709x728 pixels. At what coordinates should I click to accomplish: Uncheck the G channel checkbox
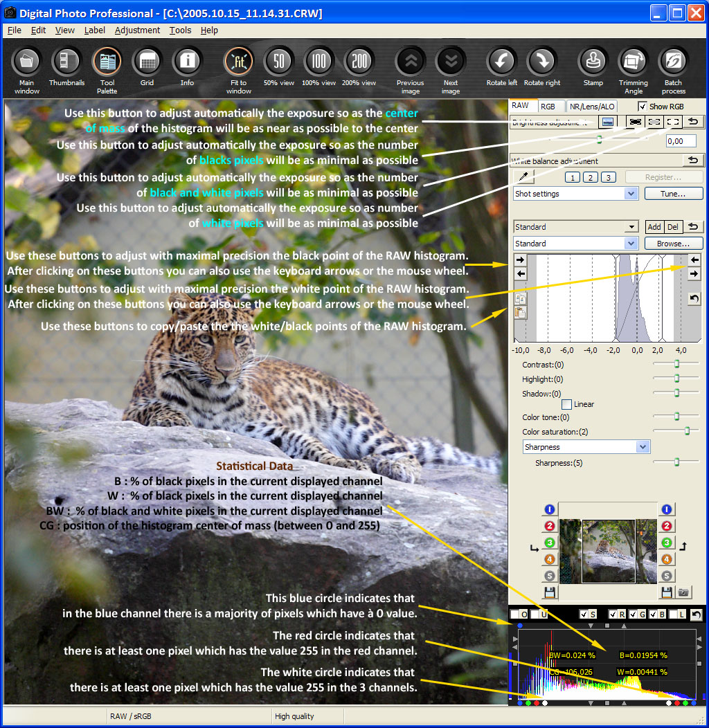(x=634, y=615)
